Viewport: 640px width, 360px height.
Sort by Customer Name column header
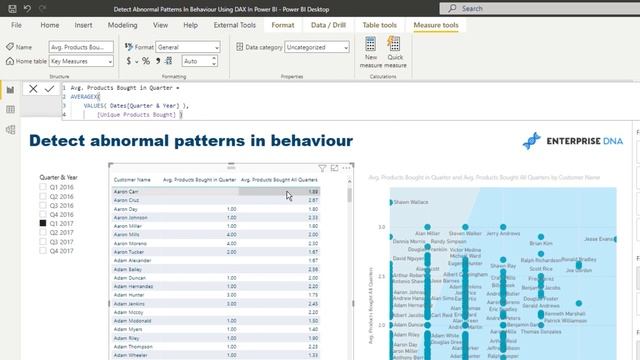[132, 180]
